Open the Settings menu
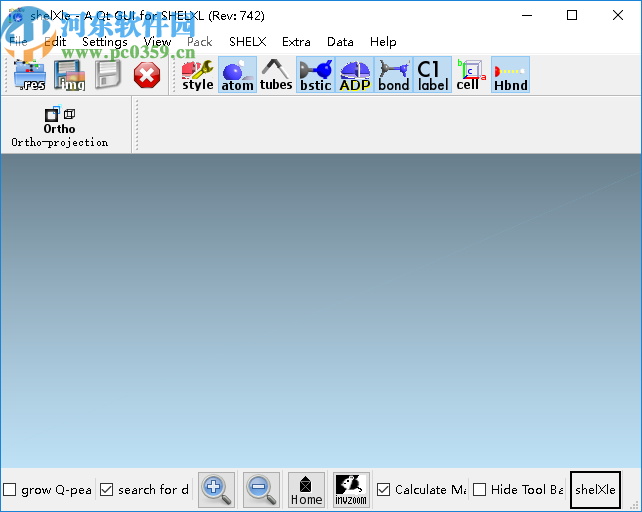642x512 pixels. [x=105, y=42]
